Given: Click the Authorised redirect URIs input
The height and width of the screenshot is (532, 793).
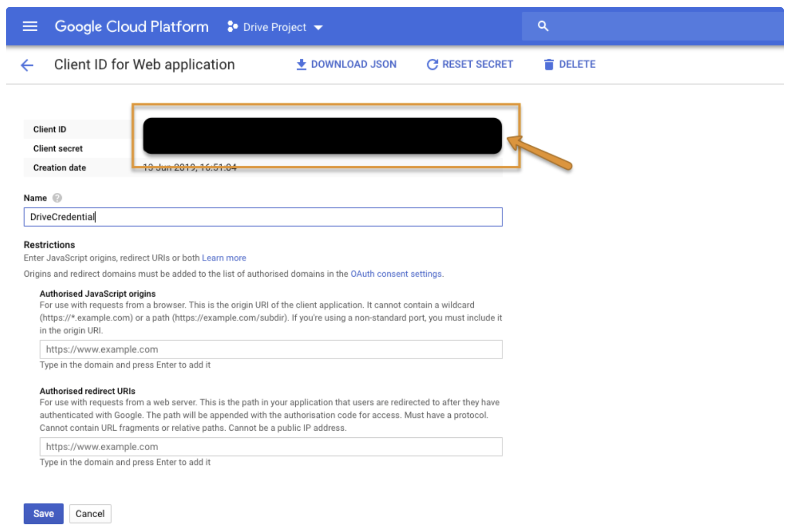Looking at the screenshot, I should (x=271, y=447).
